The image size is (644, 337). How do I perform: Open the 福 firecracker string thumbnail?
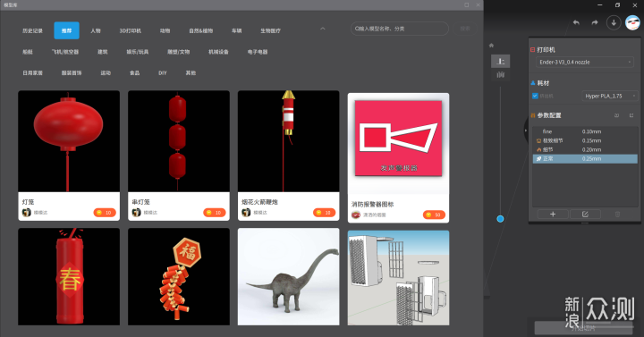[x=179, y=276]
